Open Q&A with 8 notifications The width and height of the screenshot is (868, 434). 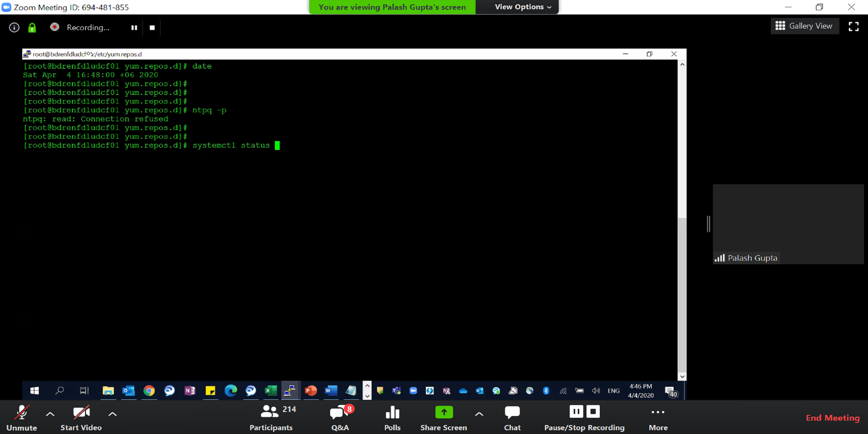point(340,418)
